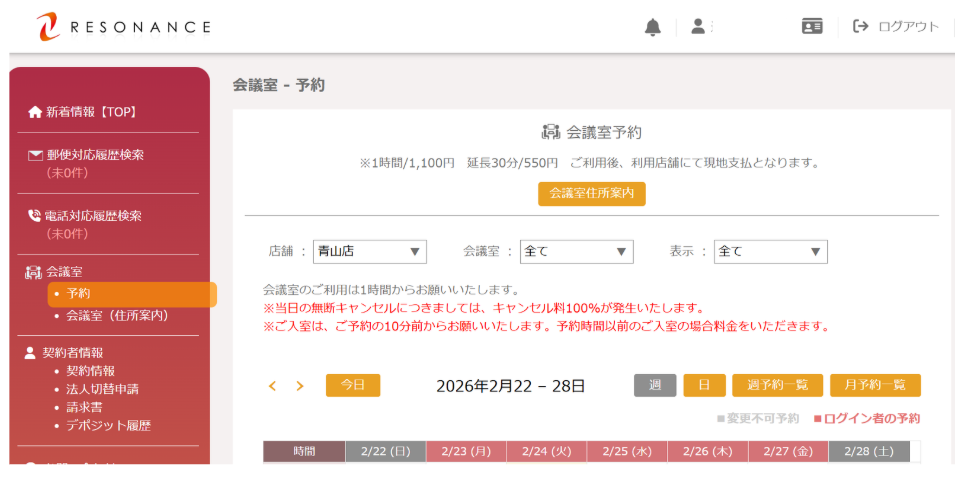Image resolution: width=955 pixels, height=485 pixels.
Task: Click the 2/24 (火) column header
Action: 546,452
